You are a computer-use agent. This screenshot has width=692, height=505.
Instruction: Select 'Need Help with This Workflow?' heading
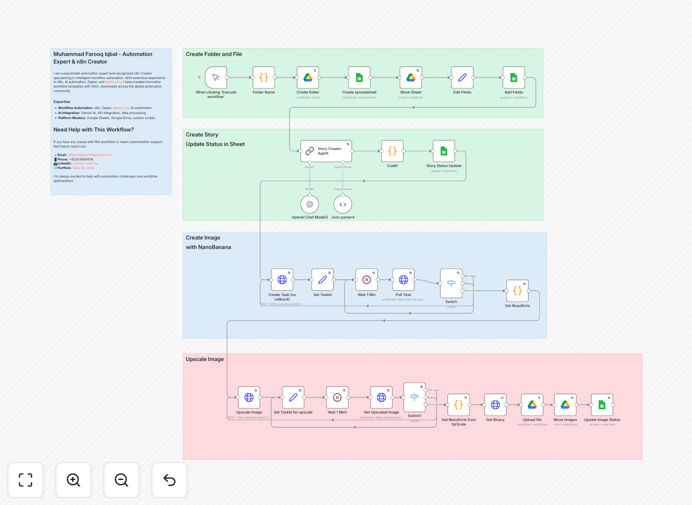[x=94, y=129]
